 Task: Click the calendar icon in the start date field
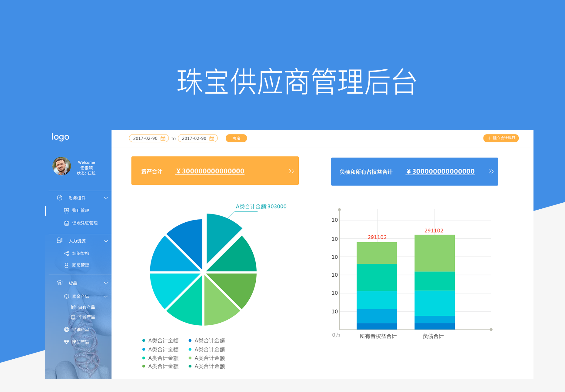[x=163, y=138]
